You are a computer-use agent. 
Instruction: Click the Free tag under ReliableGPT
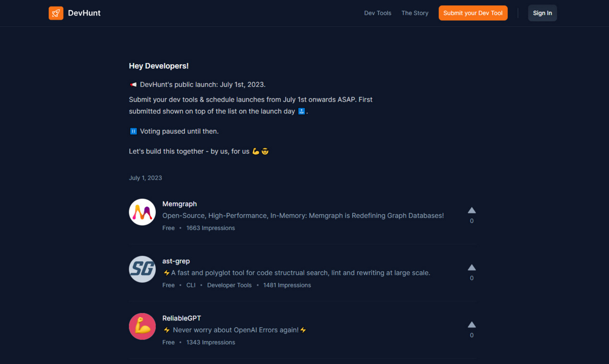(x=168, y=342)
